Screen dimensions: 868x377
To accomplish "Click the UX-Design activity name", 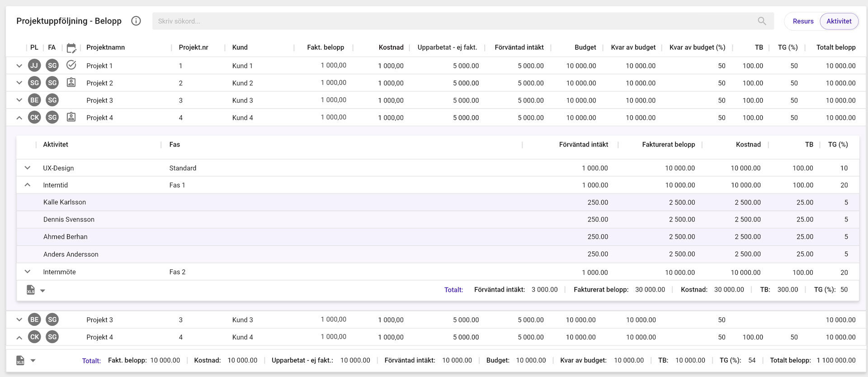I will 58,168.
